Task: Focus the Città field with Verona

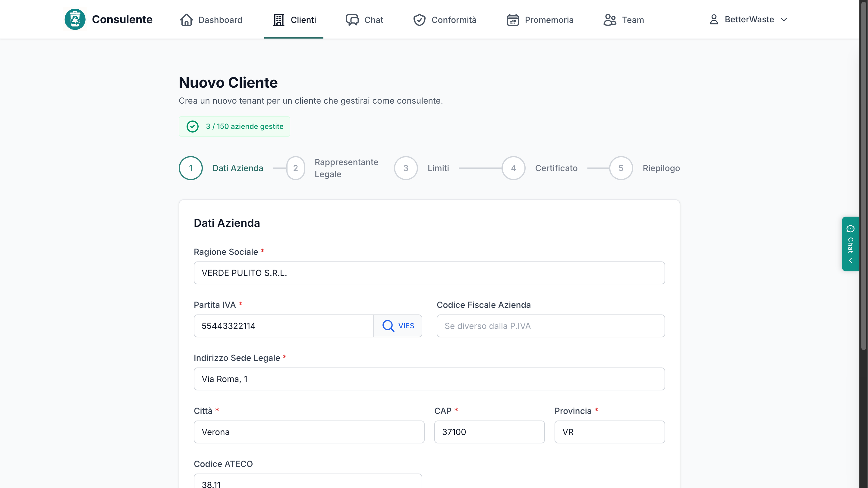Action: (x=309, y=432)
